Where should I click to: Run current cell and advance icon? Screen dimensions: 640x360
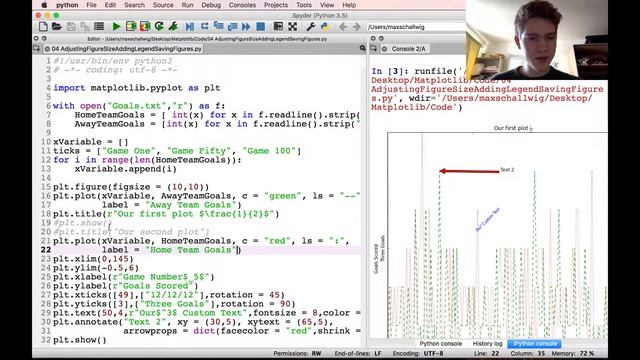pos(145,27)
